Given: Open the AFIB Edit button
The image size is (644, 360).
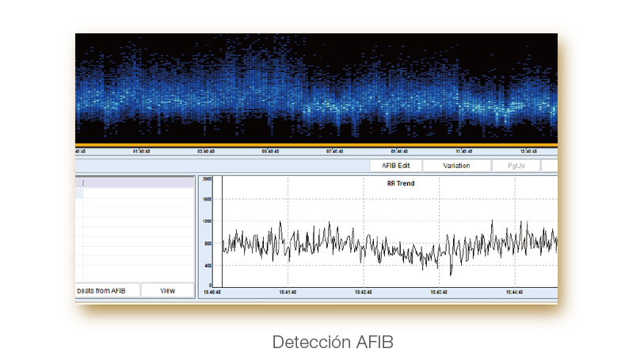Looking at the screenshot, I should coord(395,166).
